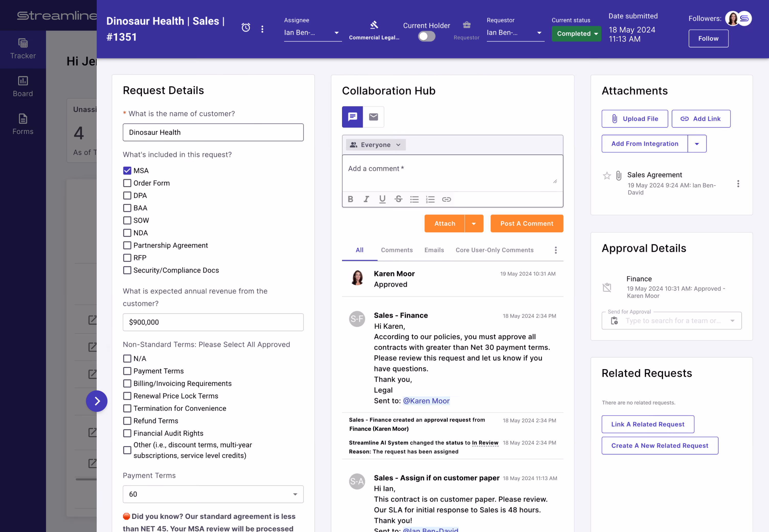Open the Everyone audience selector
This screenshot has height=532, width=769.
376,145
